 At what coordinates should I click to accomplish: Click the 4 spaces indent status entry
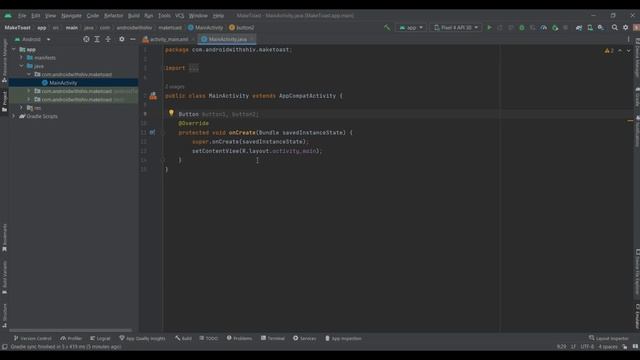click(x=608, y=347)
